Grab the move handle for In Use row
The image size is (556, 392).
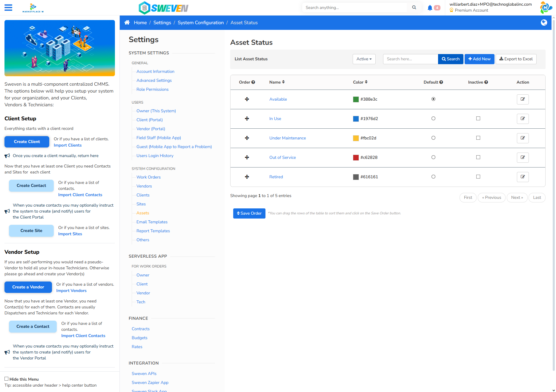coord(247,119)
